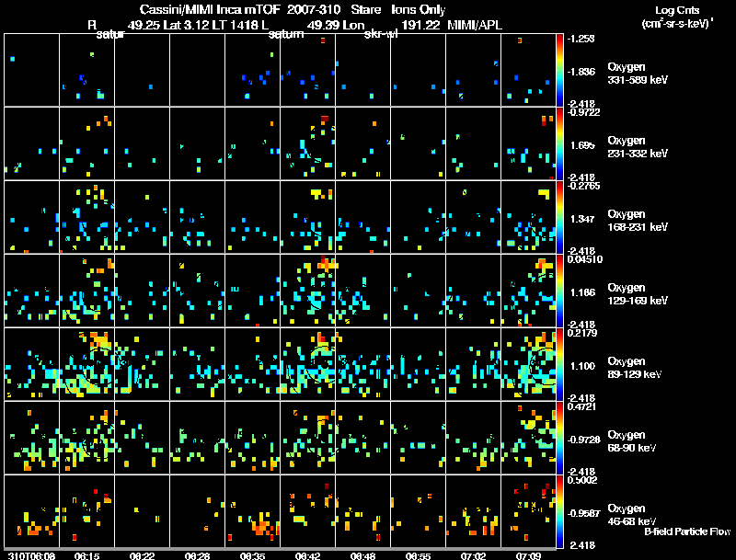Open the 331-589 keV panel at 06:35
Image resolution: width=736 pixels, height=560 pixels.
pyautogui.click(x=252, y=70)
